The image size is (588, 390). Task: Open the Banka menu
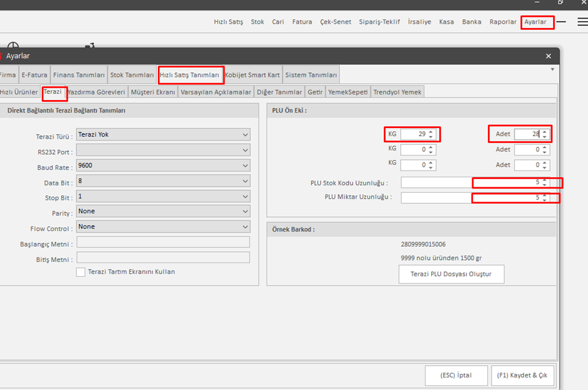472,22
